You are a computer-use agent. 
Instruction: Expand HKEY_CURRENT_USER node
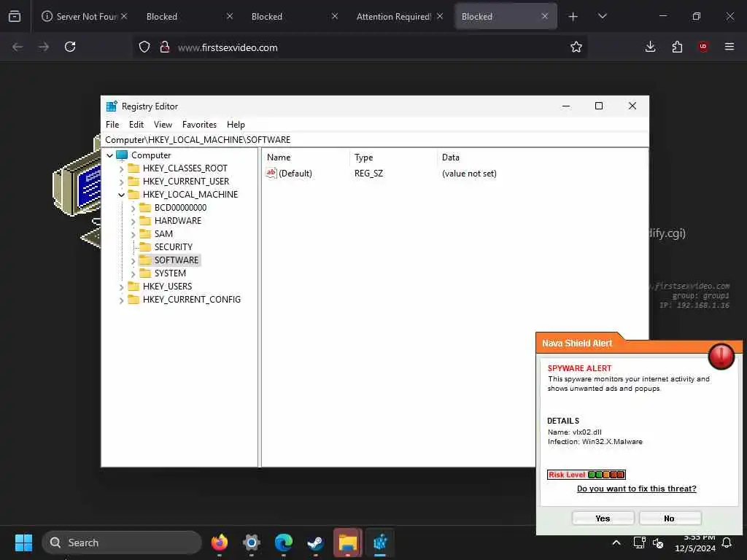122,182
